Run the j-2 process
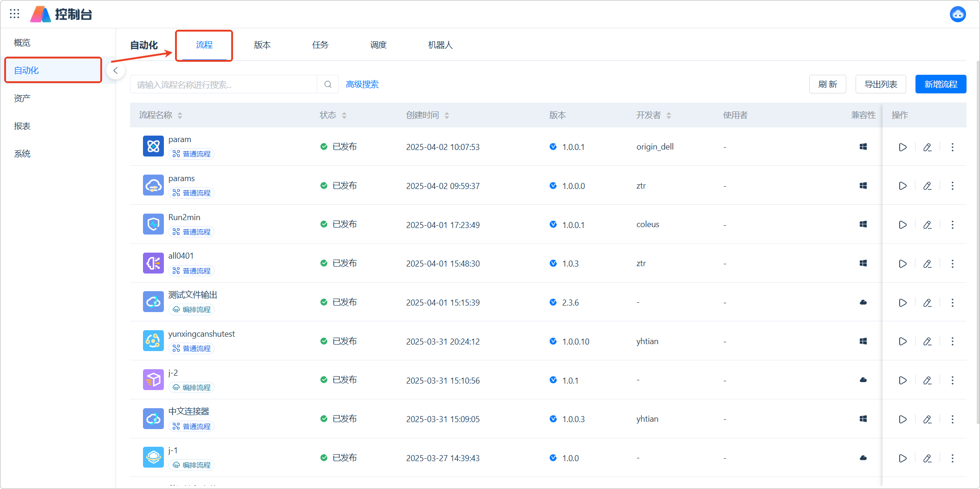This screenshot has width=980, height=489. coord(902,380)
